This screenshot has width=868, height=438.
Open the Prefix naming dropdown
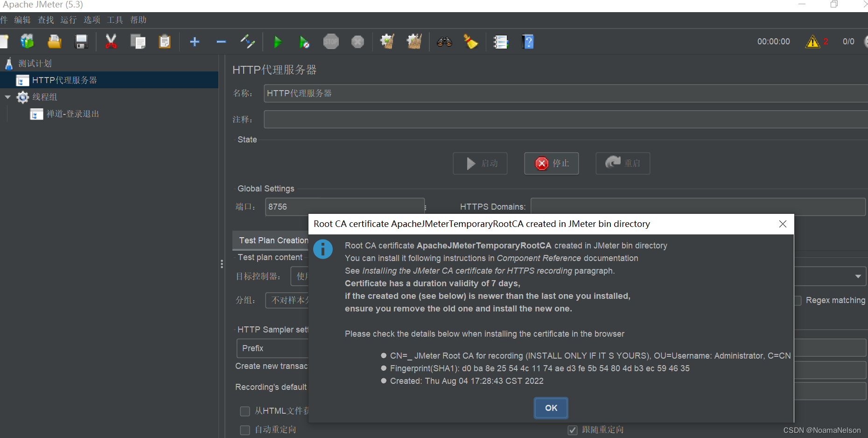tap(273, 348)
